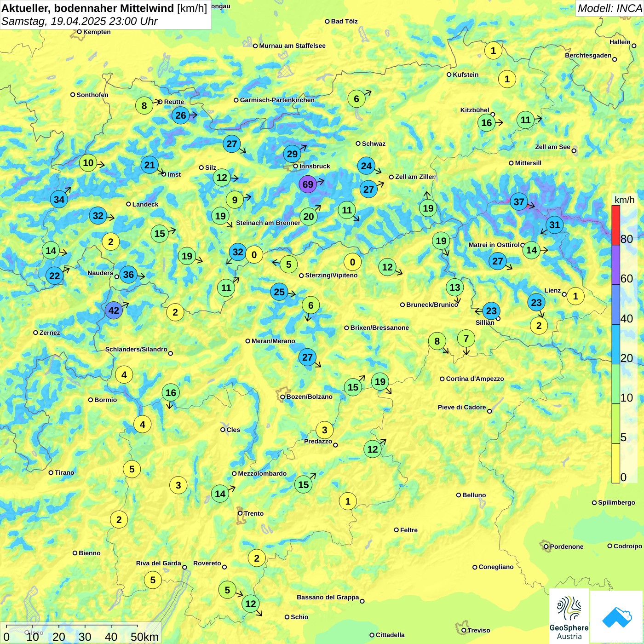Click the Pieve di Cadore label
This screenshot has height=644, width=644.
462,407
